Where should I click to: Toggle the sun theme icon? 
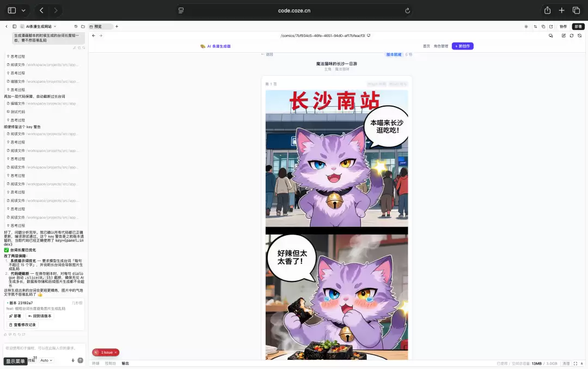(526, 26)
